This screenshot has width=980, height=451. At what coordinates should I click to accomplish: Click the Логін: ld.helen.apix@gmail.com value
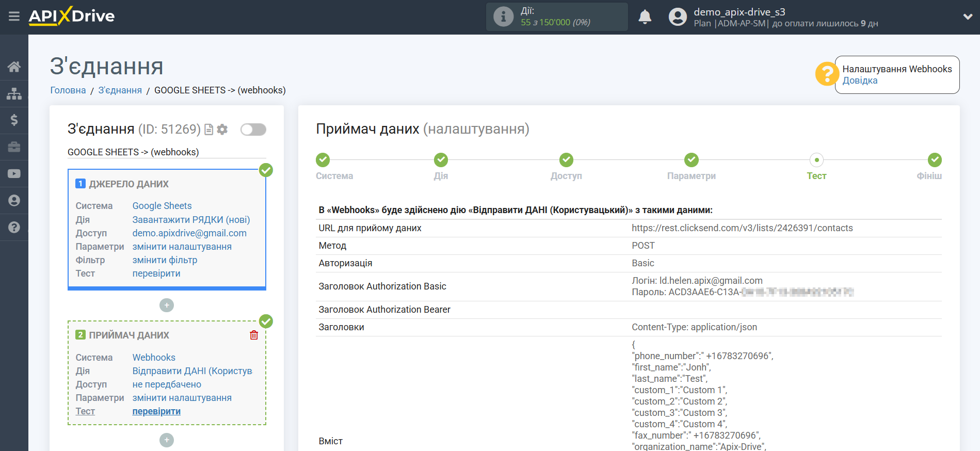click(697, 281)
